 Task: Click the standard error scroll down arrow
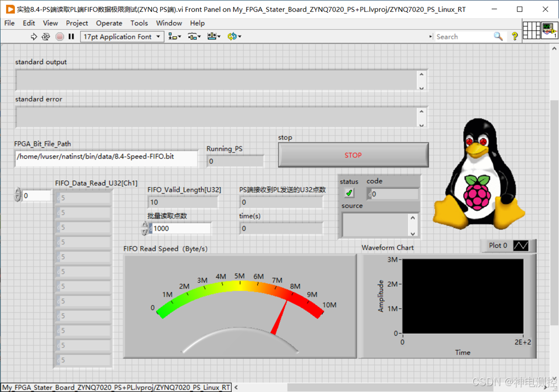pos(421,125)
